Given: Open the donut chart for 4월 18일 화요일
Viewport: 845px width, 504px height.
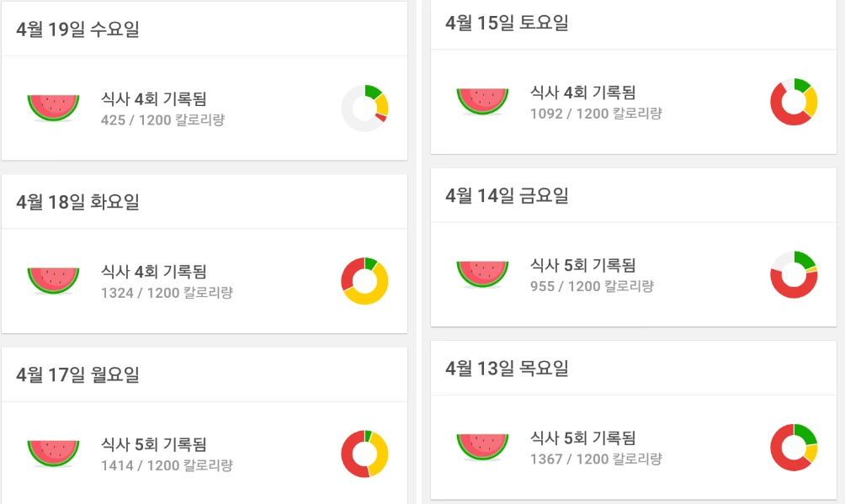Looking at the screenshot, I should pyautogui.click(x=364, y=281).
